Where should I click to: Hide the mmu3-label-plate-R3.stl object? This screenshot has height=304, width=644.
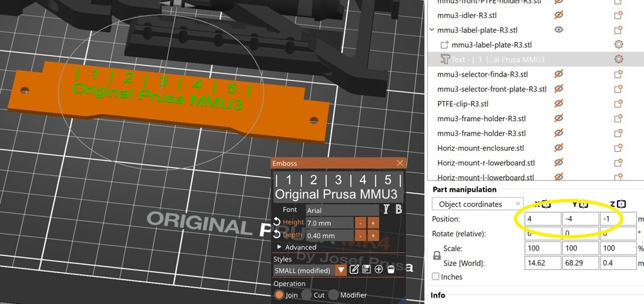[559, 30]
